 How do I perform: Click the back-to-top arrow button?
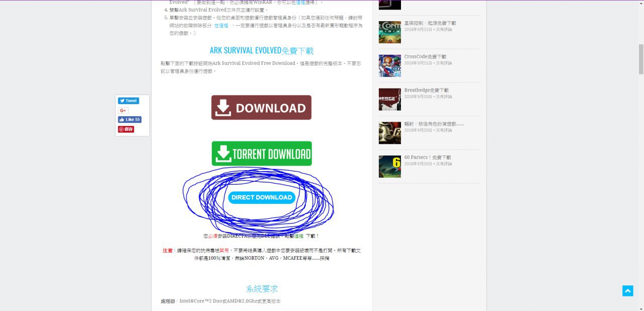pos(627,291)
